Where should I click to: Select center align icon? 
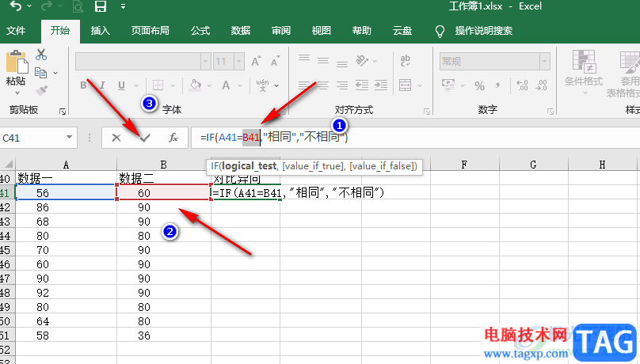click(323, 85)
